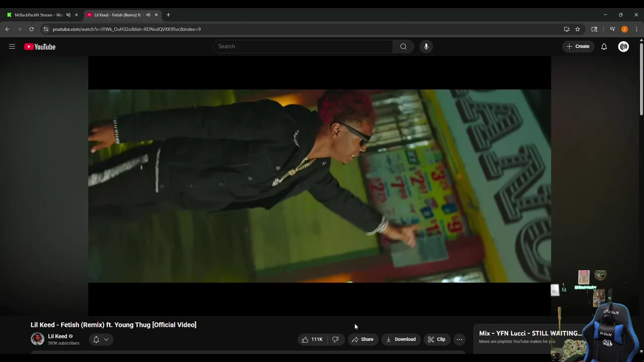
Task: Create a Clip of the video
Action: click(437, 339)
